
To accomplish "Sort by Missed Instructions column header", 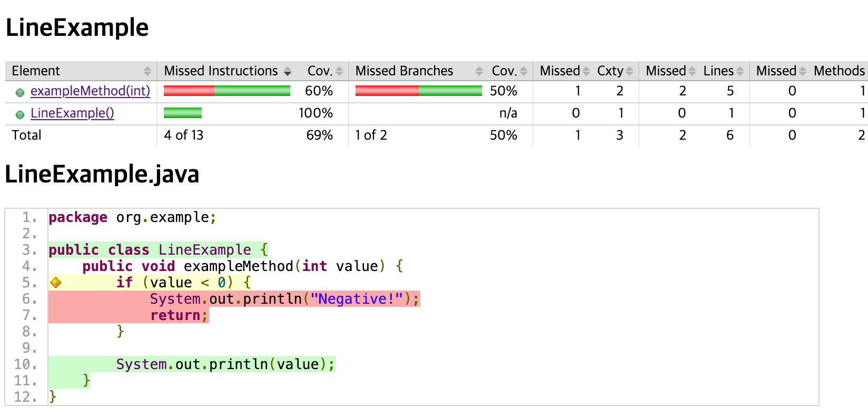I will (x=228, y=71).
